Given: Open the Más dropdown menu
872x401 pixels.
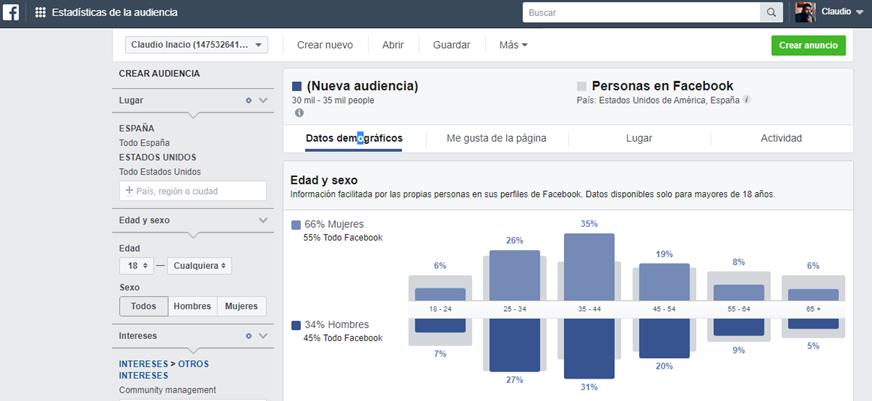Looking at the screenshot, I should [513, 45].
